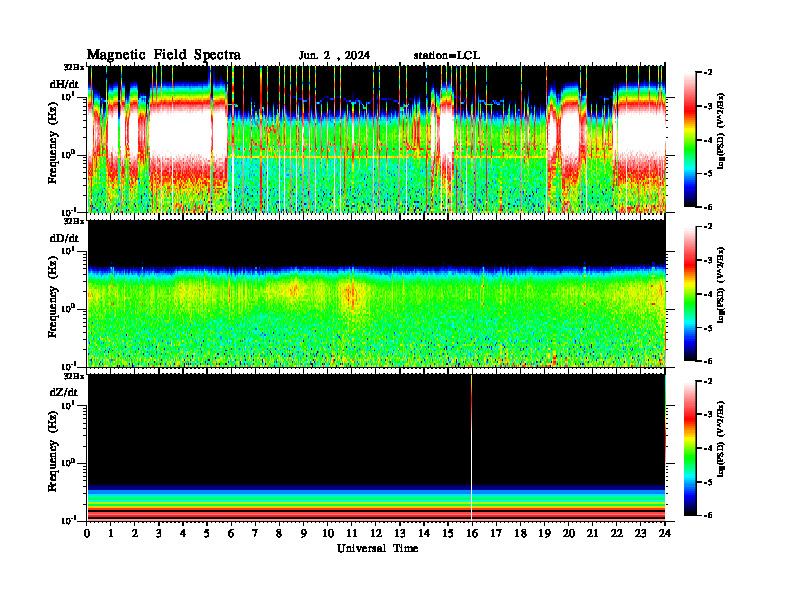Select the dD/dt panel label
The image size is (792, 612).
coord(64,238)
